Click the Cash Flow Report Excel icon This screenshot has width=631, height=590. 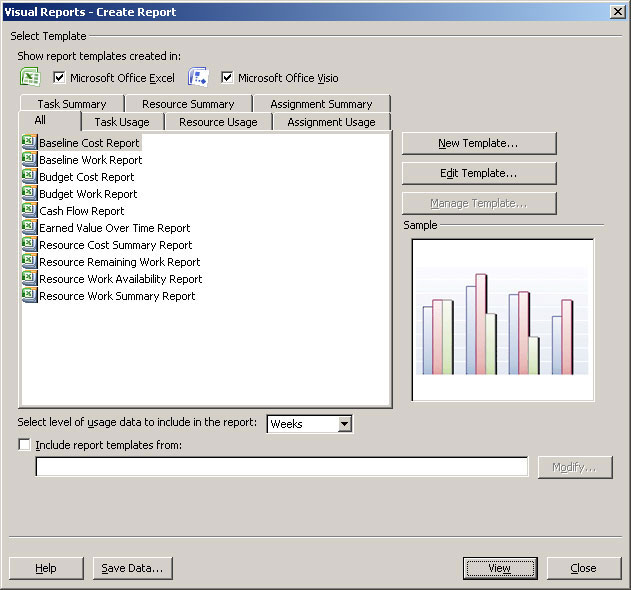(x=29, y=211)
